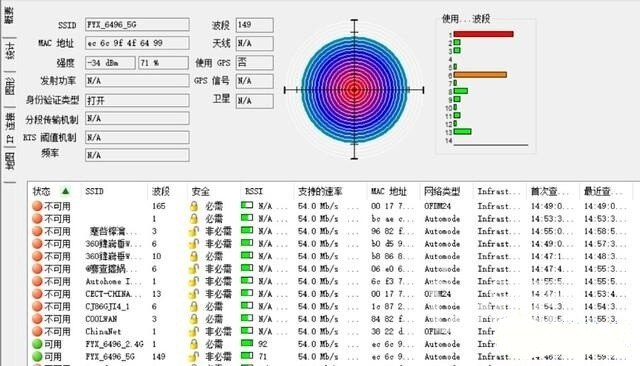
Task: Click the MAC 地址 column header in the table
Action: (389, 191)
